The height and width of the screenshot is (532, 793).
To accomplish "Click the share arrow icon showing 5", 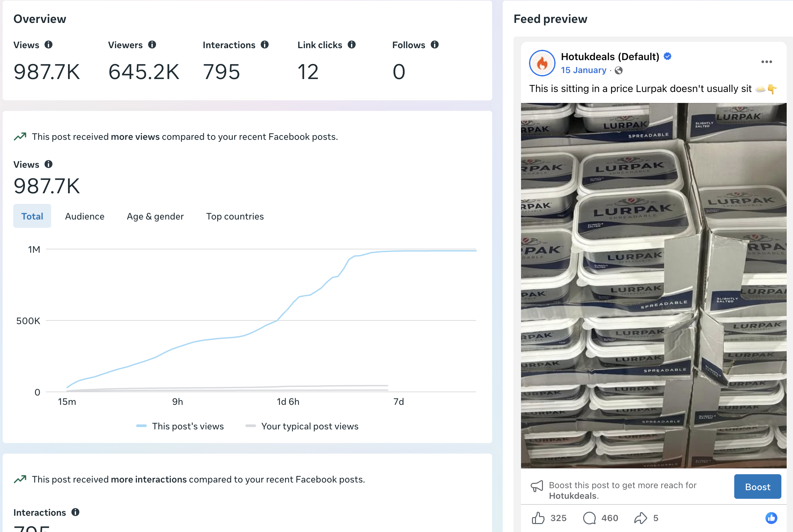I will pyautogui.click(x=640, y=518).
